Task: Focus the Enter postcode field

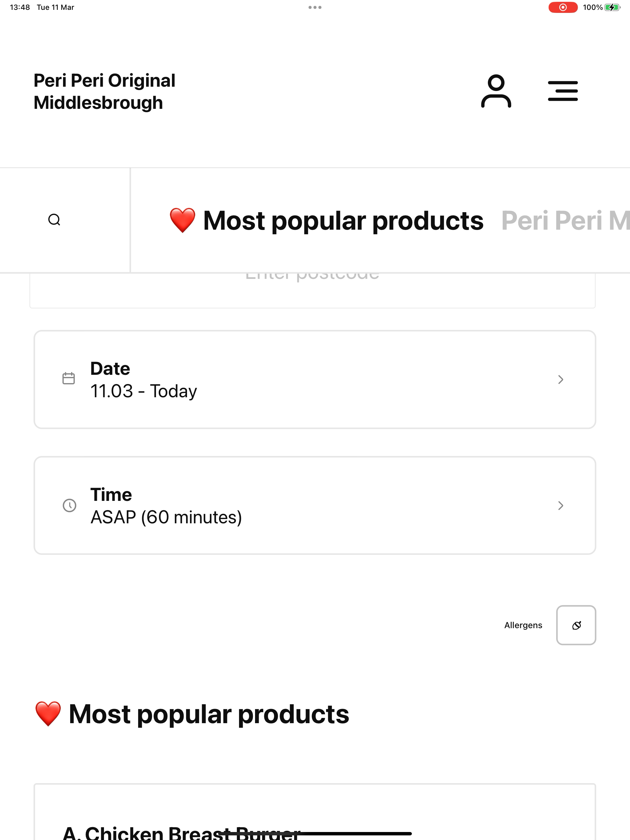Action: (x=312, y=291)
